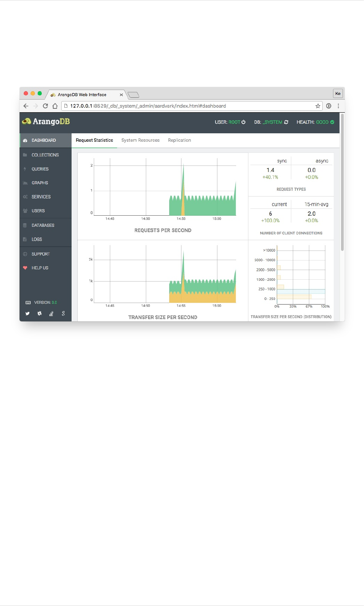
Task: Click the health GOOD check icon
Action: (x=332, y=122)
